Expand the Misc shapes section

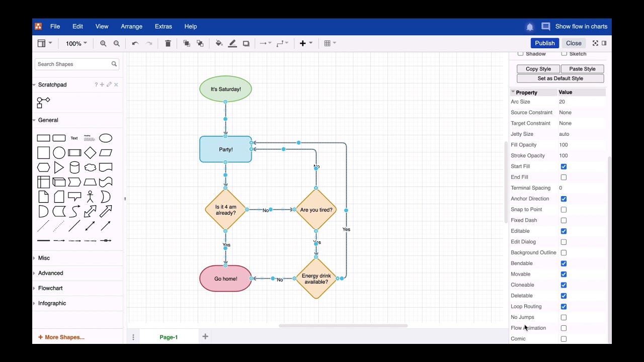click(x=44, y=258)
